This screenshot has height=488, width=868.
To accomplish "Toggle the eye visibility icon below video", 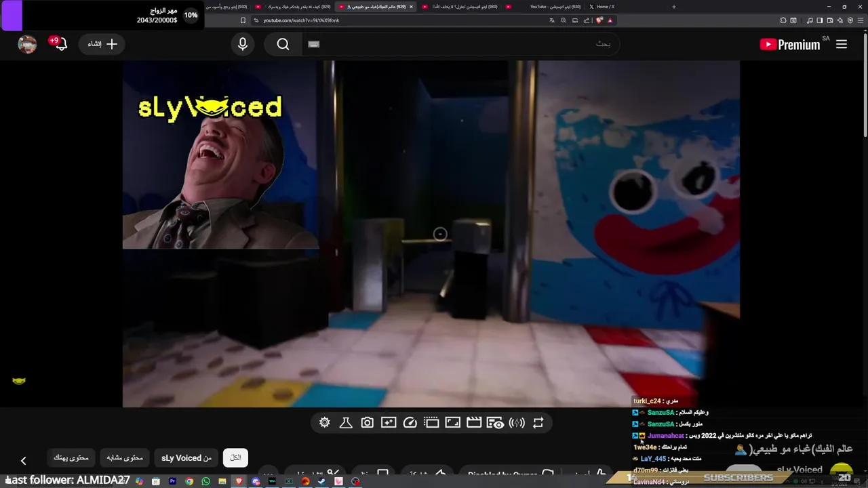I will 495,423.
